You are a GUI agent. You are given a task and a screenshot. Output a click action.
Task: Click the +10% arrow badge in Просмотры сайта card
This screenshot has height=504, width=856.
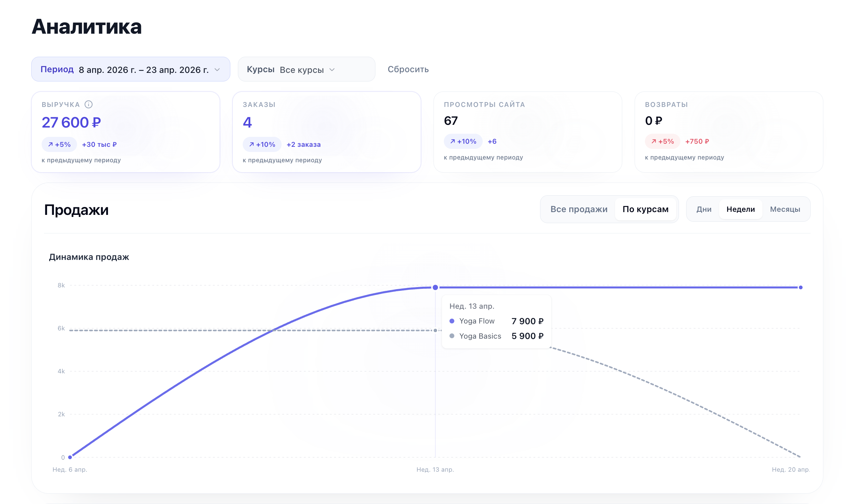(x=463, y=141)
